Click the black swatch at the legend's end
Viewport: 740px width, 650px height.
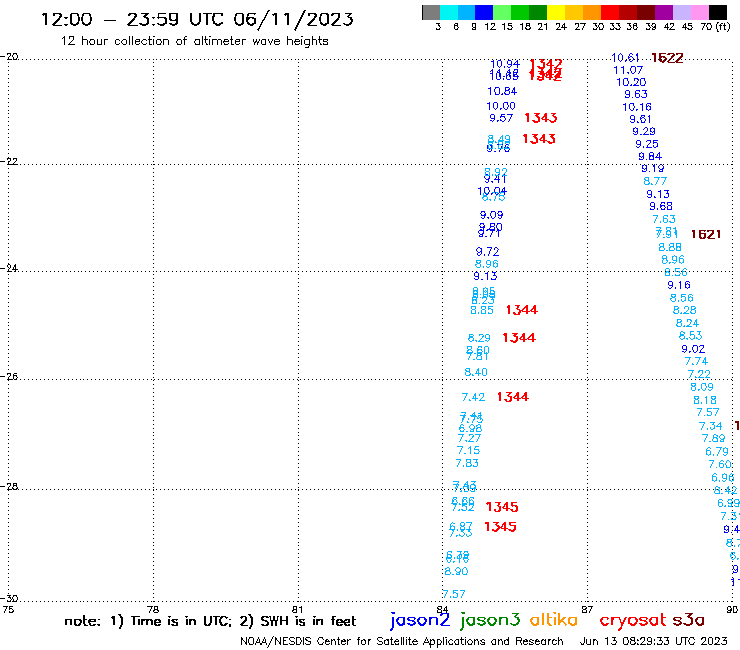click(718, 12)
